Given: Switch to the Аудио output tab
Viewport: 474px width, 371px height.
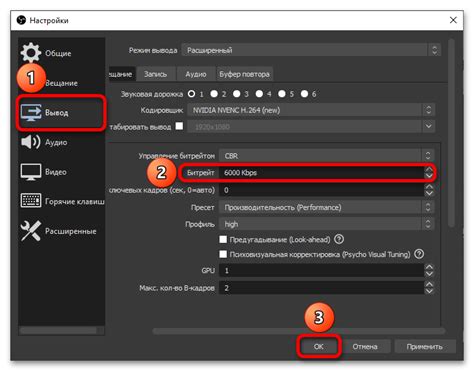Looking at the screenshot, I should click(x=196, y=74).
